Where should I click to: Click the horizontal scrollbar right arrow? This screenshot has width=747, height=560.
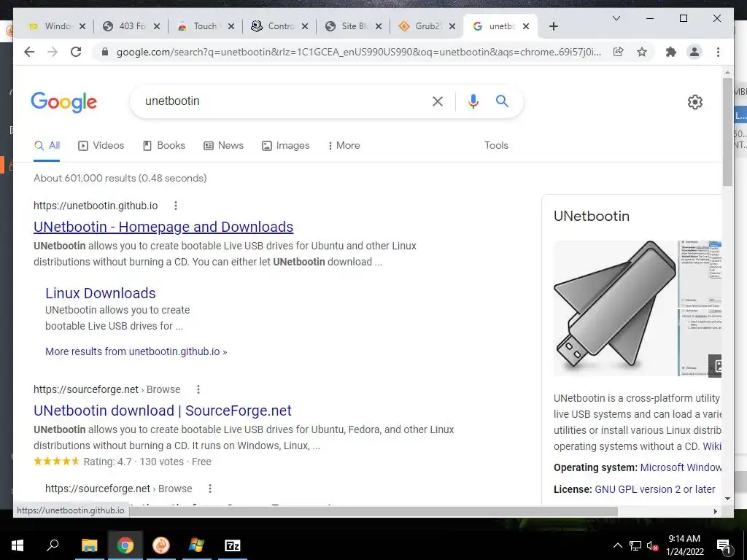pos(716,511)
